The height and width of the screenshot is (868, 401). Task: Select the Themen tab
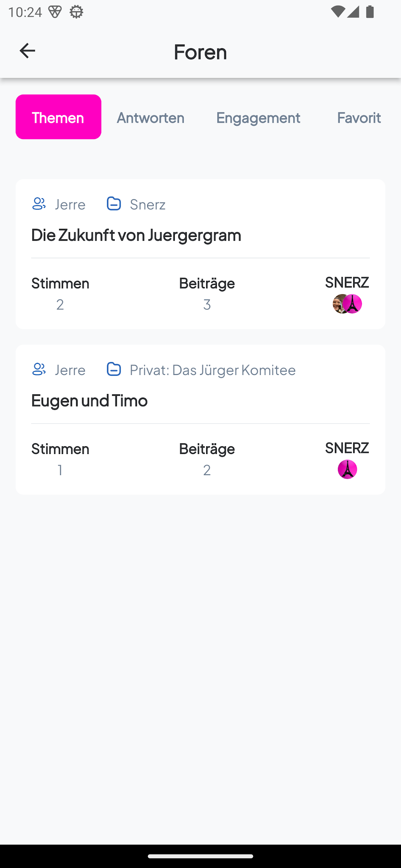click(x=58, y=117)
